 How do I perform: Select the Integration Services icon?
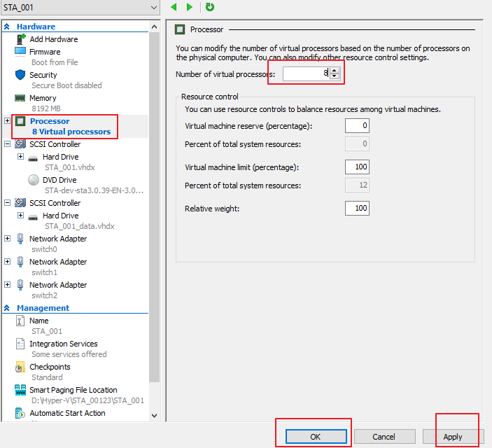20,344
